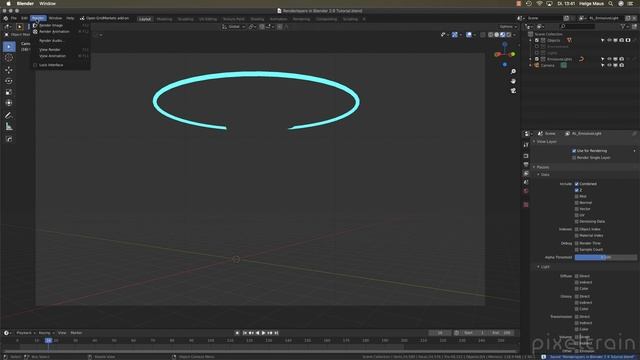The height and width of the screenshot is (360, 640).
Task: Collapse the Passes panel
Action: pyautogui.click(x=534, y=167)
